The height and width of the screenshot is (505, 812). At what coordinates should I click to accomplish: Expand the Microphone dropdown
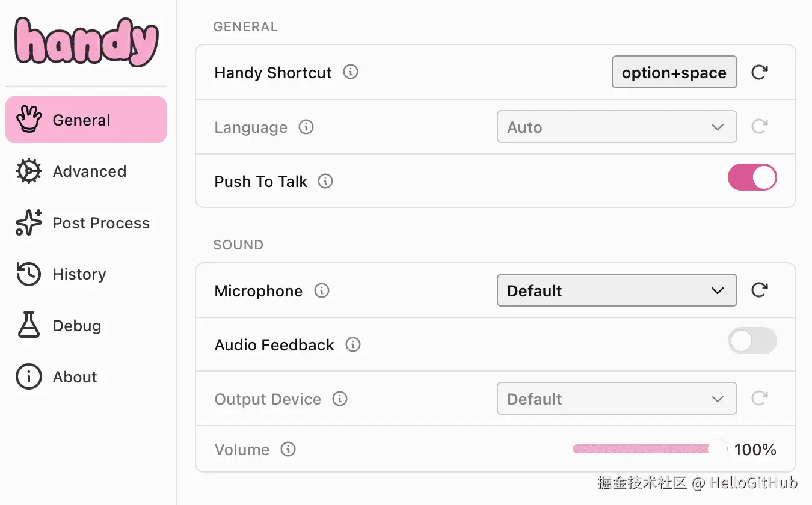[x=617, y=290]
